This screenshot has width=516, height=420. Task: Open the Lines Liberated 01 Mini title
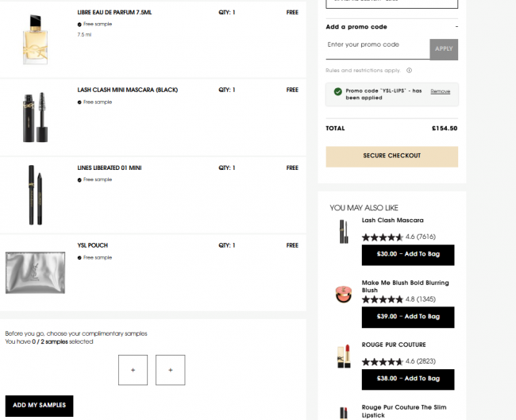pos(110,168)
